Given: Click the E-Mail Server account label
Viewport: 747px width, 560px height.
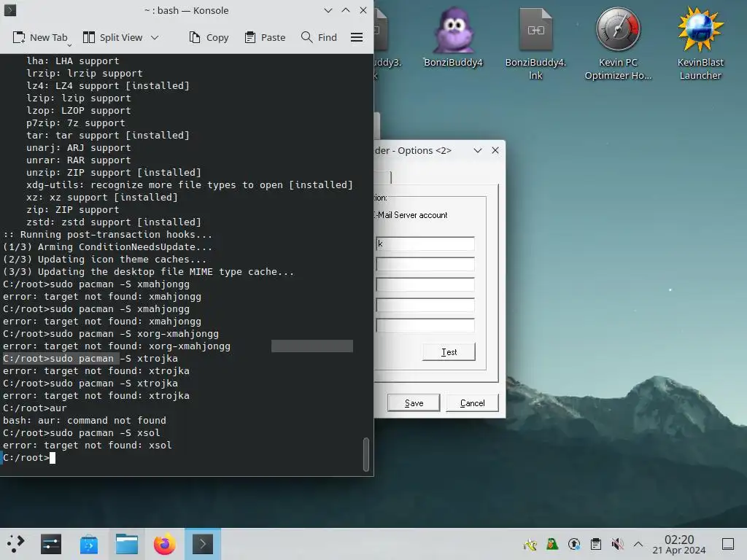Looking at the screenshot, I should [x=411, y=215].
